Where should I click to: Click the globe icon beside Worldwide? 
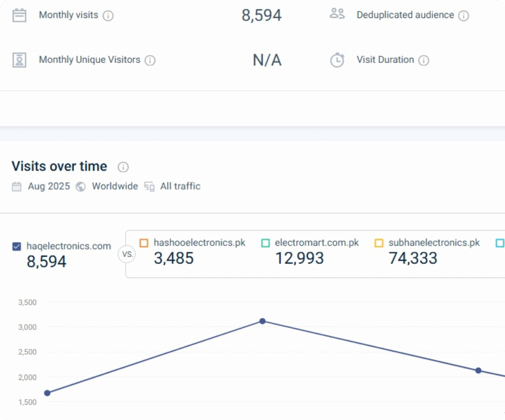(81, 187)
